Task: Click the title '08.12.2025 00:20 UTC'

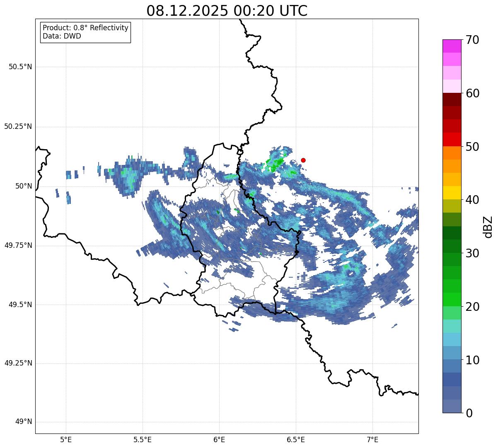Action: (x=227, y=11)
